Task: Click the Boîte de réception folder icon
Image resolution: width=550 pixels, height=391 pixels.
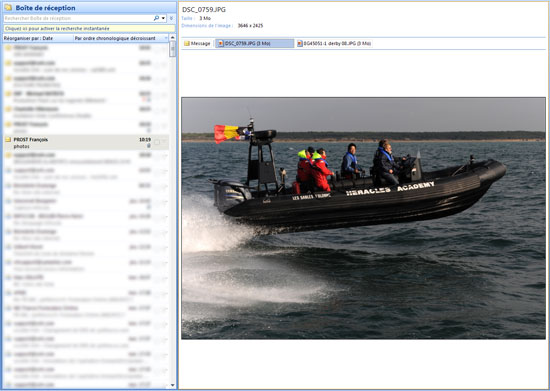Action: tap(8, 7)
